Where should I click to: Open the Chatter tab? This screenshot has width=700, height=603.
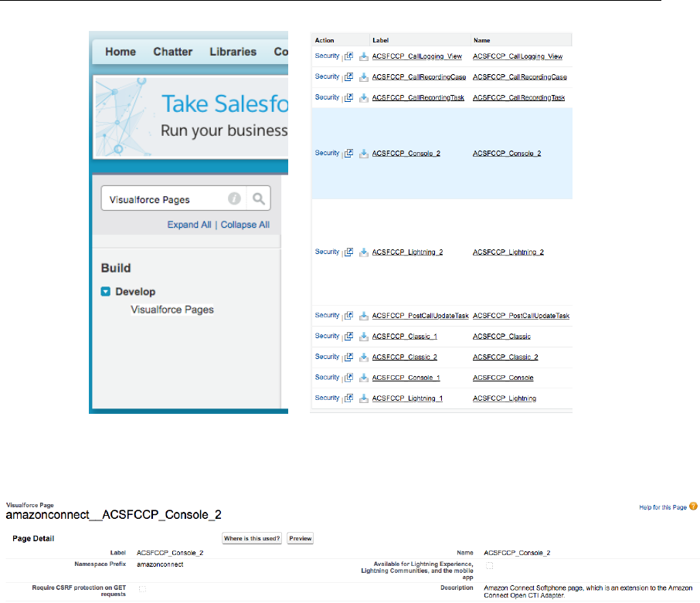click(173, 52)
